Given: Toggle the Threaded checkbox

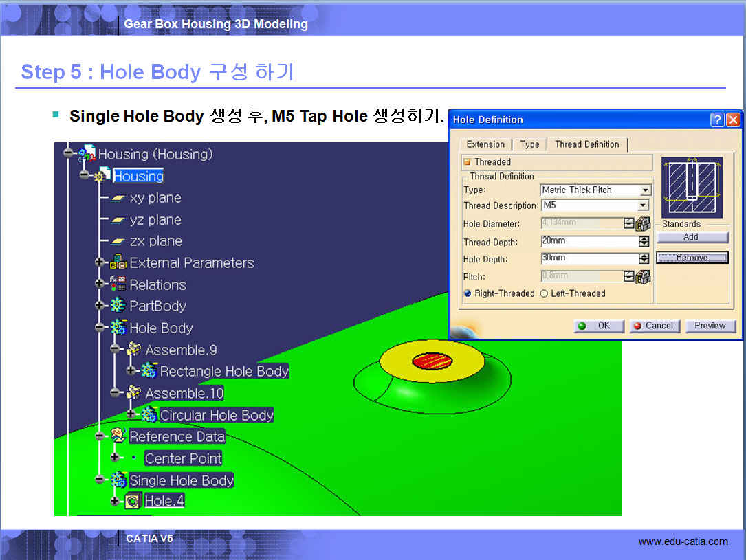Looking at the screenshot, I should tap(468, 162).
